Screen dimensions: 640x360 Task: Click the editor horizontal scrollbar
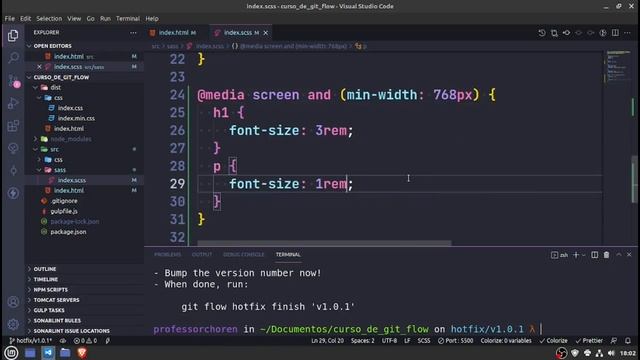coord(324,243)
